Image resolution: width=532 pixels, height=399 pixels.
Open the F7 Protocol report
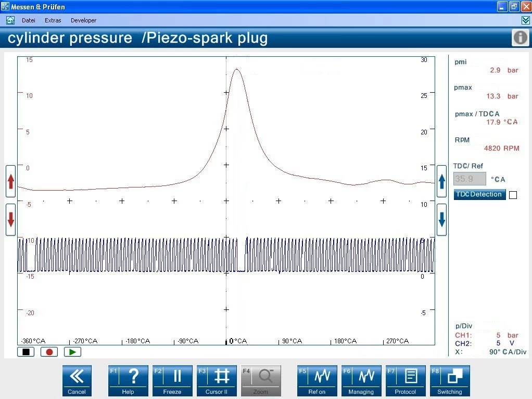[406, 381]
